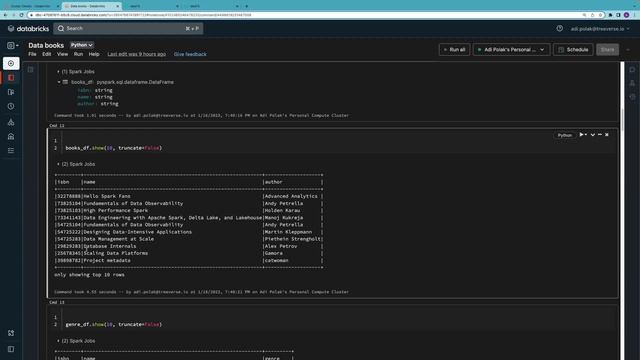The image size is (640, 360).
Task: Open the notebook default language Python dropdown
Action: 82,45
